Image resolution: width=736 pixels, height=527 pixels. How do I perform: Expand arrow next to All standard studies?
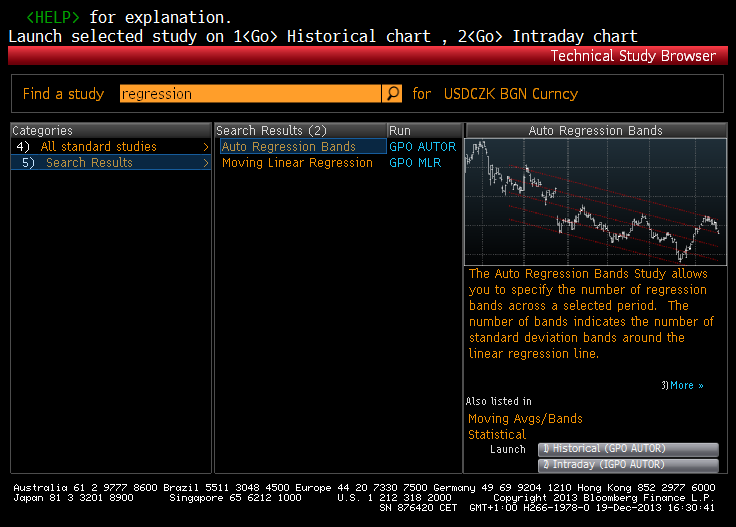(x=206, y=147)
